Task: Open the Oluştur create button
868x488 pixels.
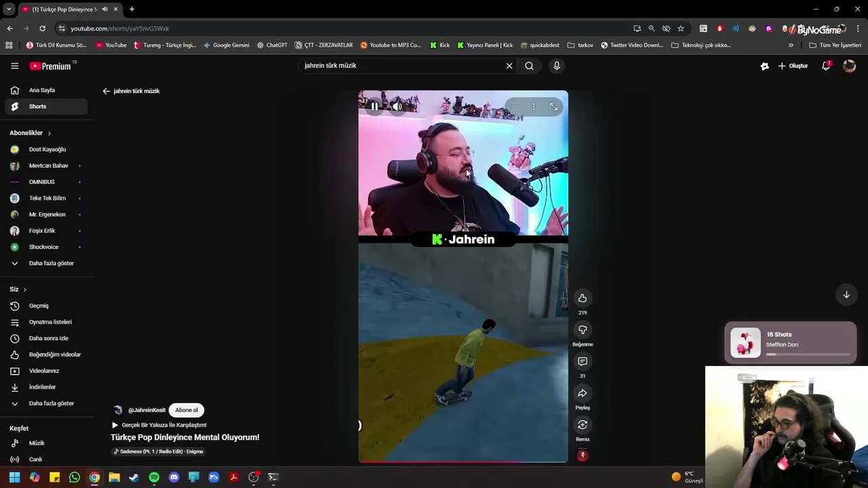Action: pyautogui.click(x=793, y=66)
